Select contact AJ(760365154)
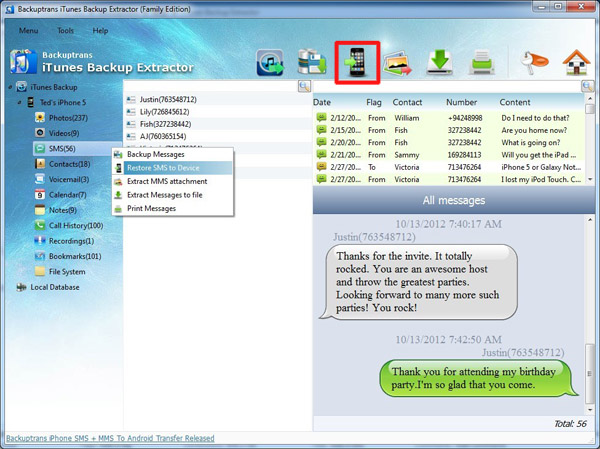This screenshot has width=600, height=449. click(218, 136)
